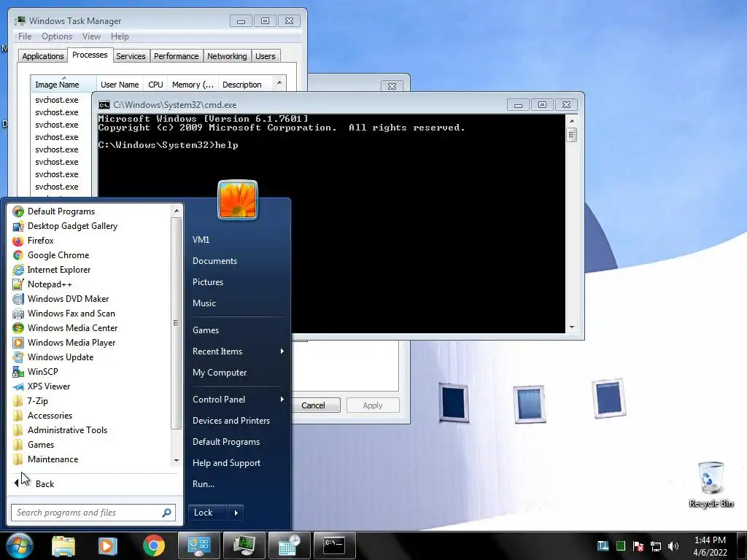747x560 pixels.
Task: Open Windows DVD Maker
Action: [68, 299]
